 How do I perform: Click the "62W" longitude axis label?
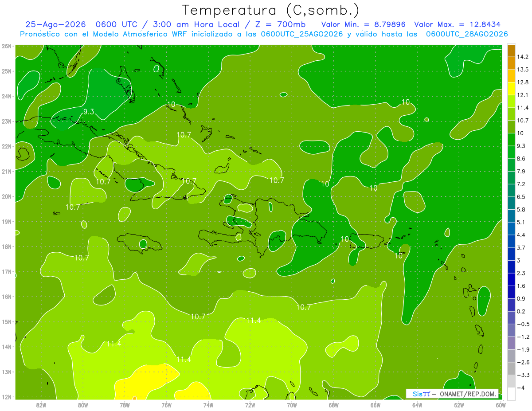tap(459, 405)
